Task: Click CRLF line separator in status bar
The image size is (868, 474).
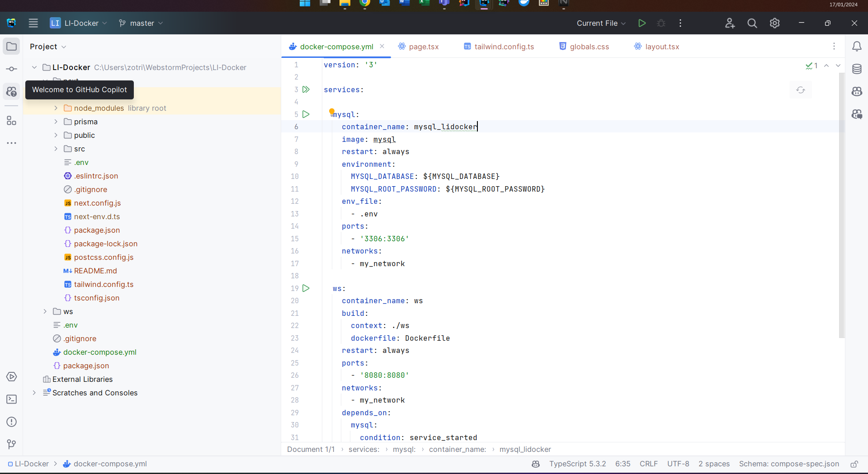Action: [x=648, y=464]
